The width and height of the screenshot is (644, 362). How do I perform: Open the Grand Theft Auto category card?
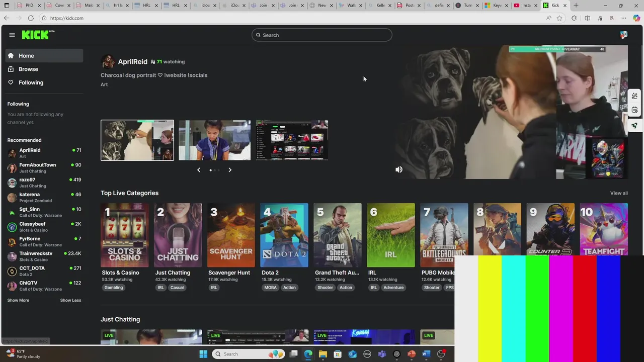[x=338, y=235]
